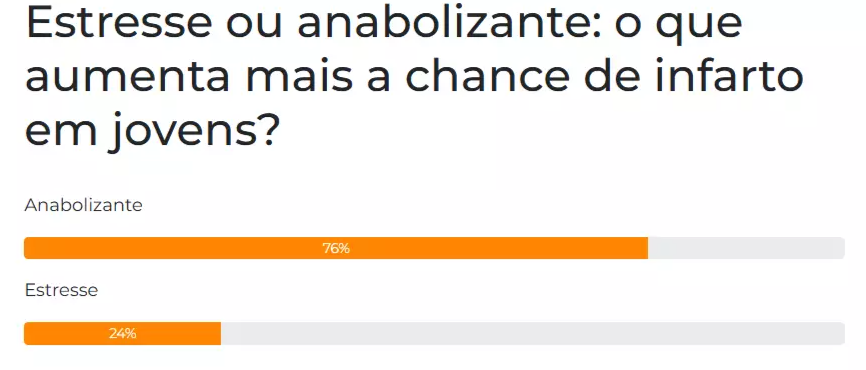866x370 pixels.
Task: Click the gray remainder of Anabolizante bar
Action: click(x=746, y=249)
